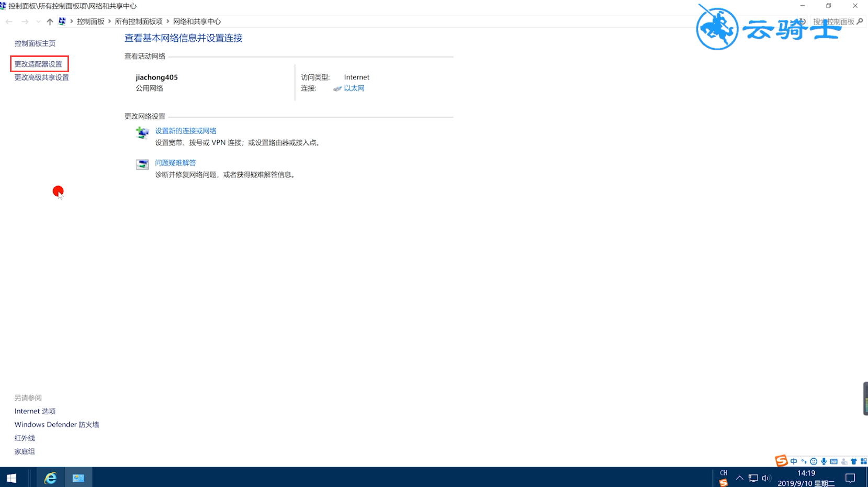
Task: Click the Control Panel taskbar button
Action: [78, 478]
